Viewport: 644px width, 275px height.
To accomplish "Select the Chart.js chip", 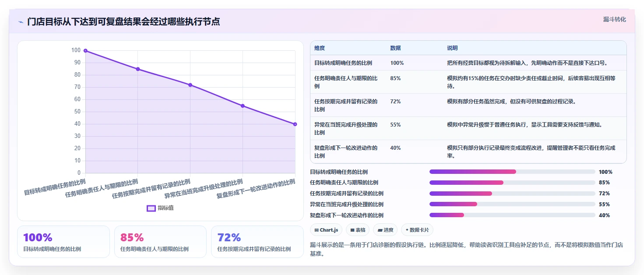I will pyautogui.click(x=326, y=230).
